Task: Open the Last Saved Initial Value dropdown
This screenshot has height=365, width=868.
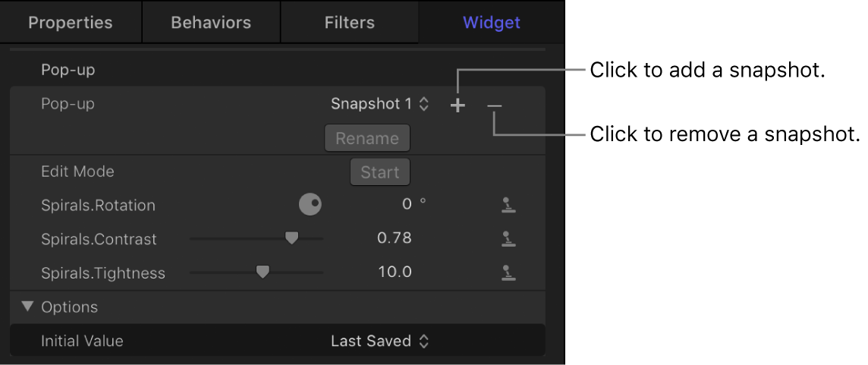Action: pos(380,341)
